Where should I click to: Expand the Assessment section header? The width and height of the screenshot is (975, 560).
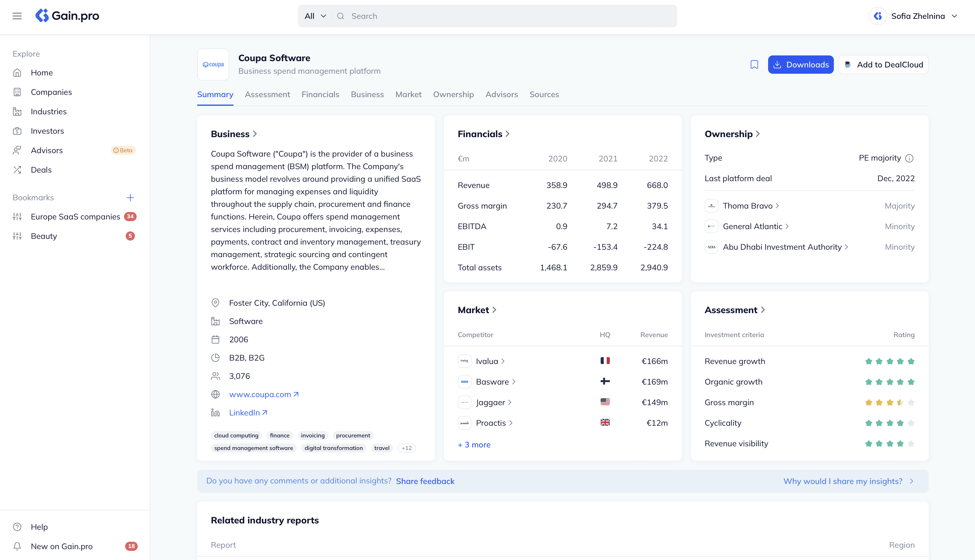735,310
